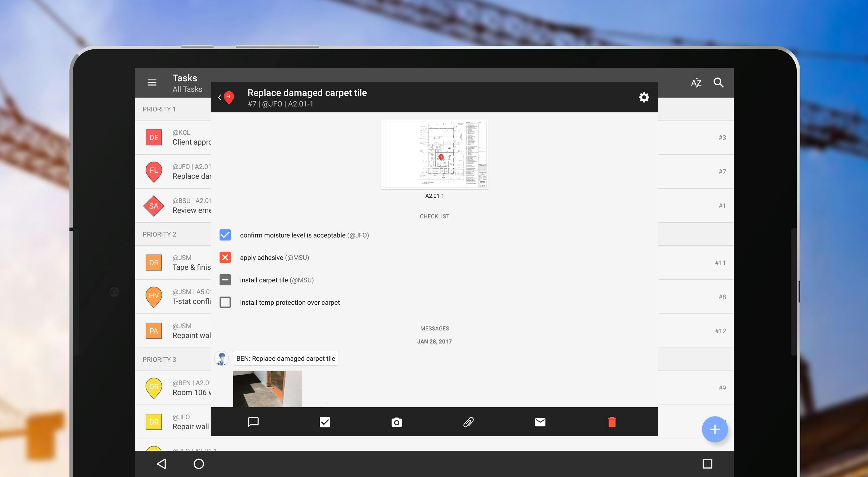Go back using chevron beside FL pin
This screenshot has height=477, width=868.
(x=220, y=98)
